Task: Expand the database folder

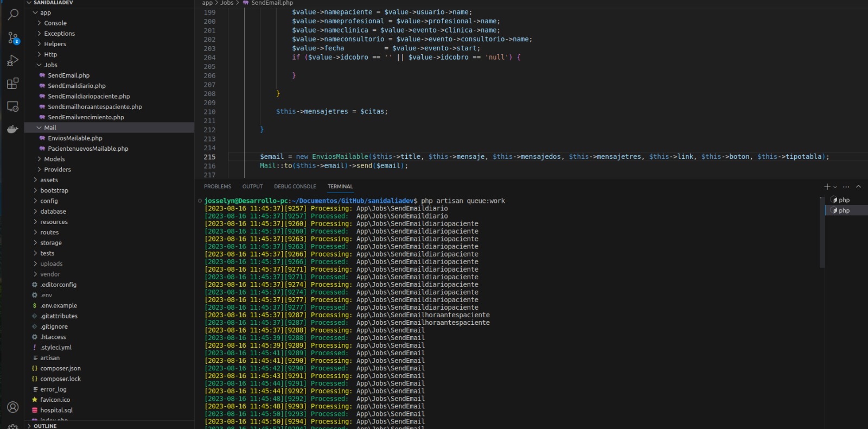Action: coord(53,212)
